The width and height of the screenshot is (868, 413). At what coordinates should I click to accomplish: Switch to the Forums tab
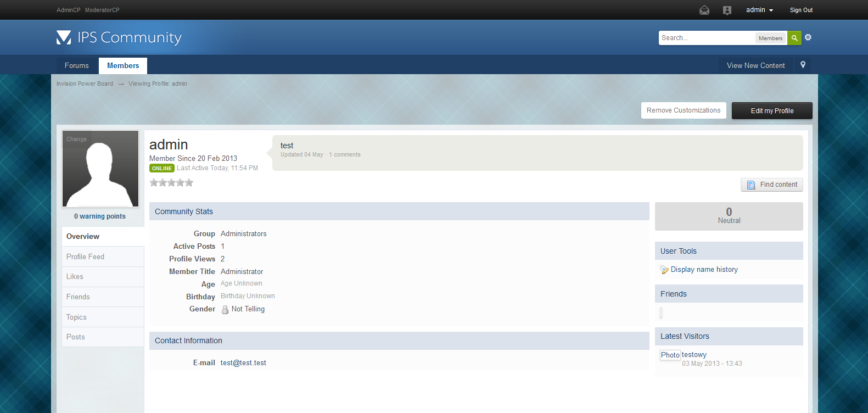click(x=77, y=65)
